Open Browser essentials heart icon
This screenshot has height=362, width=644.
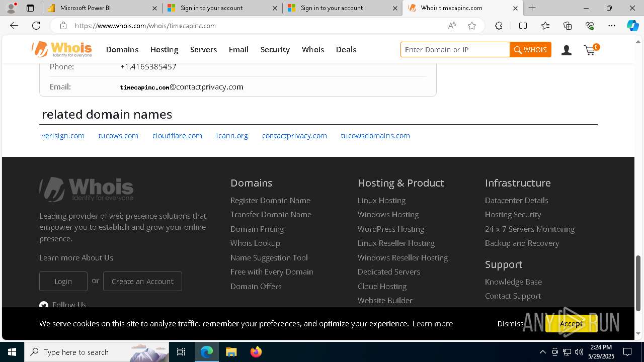click(x=590, y=26)
